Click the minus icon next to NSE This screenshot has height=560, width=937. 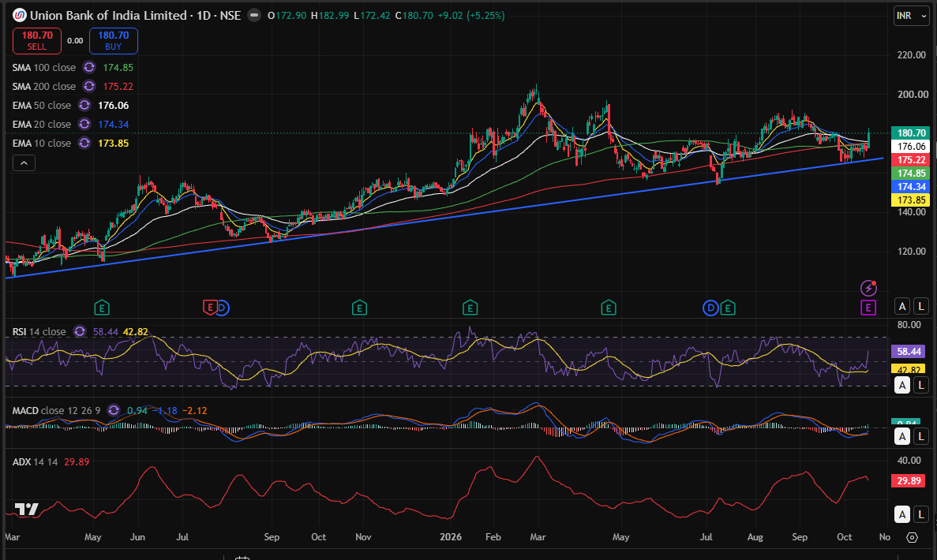254,16
